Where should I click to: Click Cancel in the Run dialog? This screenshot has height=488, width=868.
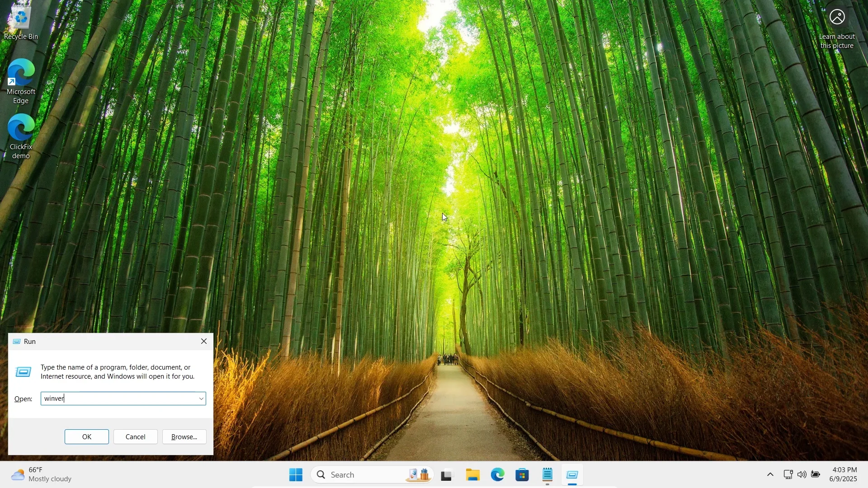(x=136, y=437)
